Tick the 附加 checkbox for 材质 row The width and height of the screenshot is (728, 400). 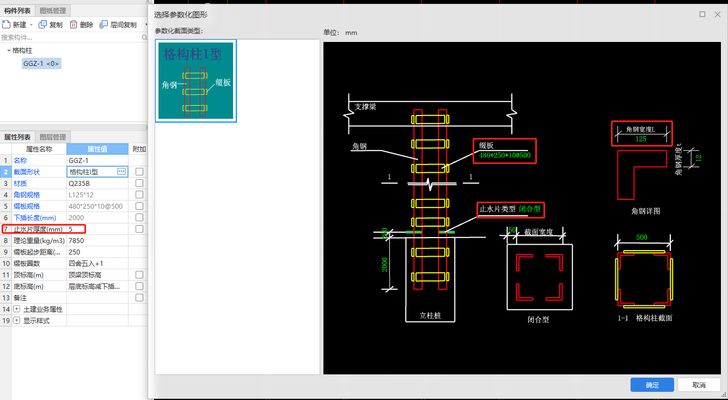pos(139,184)
